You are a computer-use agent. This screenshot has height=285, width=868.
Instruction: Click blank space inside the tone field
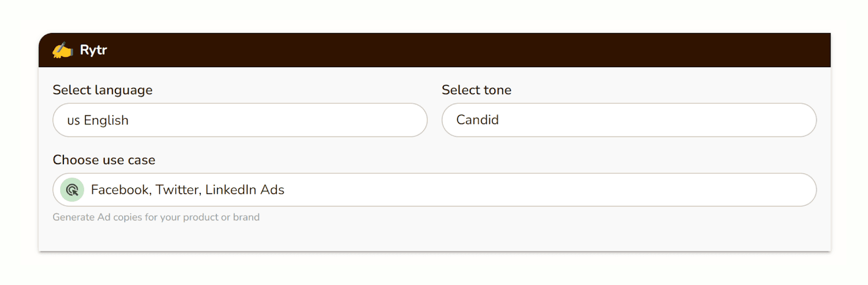tap(678, 120)
